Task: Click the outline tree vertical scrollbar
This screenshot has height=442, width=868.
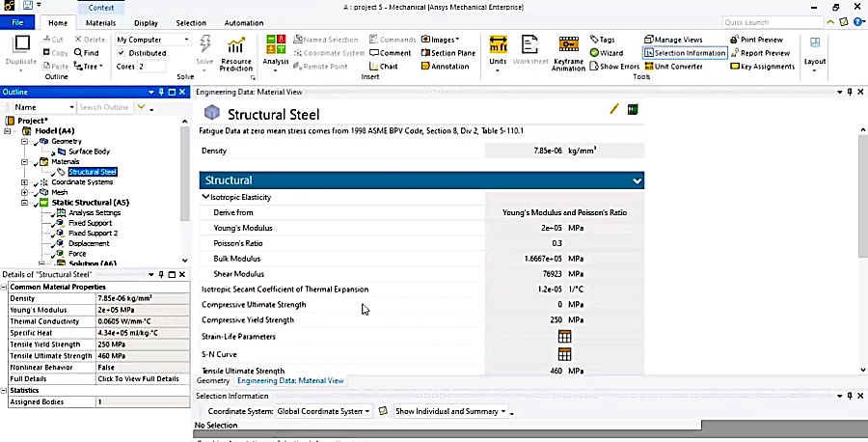Action: click(x=185, y=173)
